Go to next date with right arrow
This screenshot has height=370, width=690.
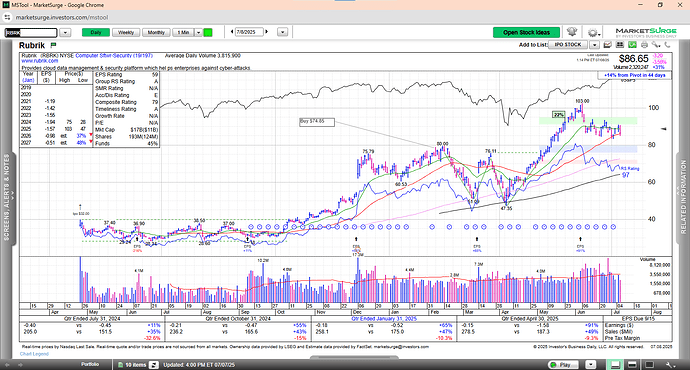pyautogui.click(x=267, y=32)
